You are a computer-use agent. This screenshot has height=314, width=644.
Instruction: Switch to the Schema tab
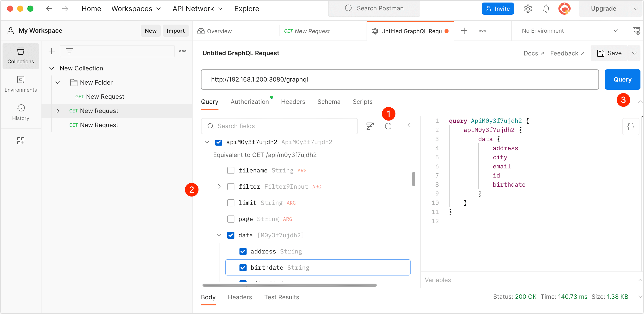tap(329, 102)
